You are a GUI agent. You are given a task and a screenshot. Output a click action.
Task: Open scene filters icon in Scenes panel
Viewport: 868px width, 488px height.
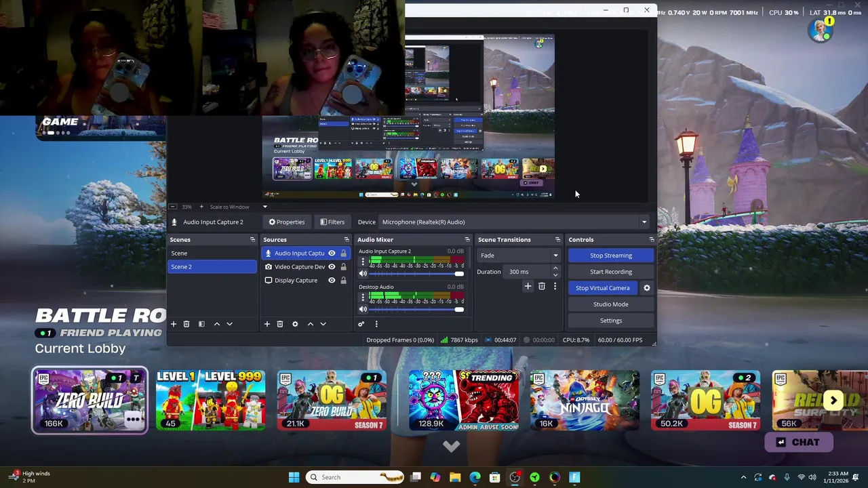point(201,324)
